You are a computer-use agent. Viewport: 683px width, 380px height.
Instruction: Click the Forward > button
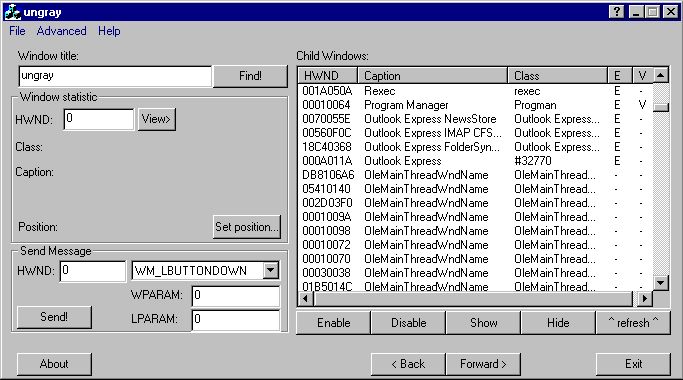pos(483,364)
